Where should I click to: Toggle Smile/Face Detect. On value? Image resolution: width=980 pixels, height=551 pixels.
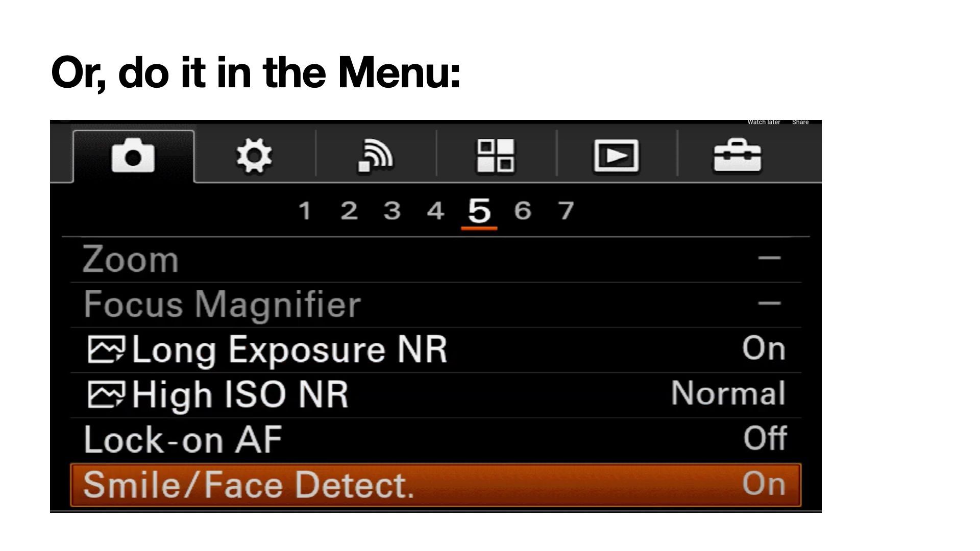(764, 484)
